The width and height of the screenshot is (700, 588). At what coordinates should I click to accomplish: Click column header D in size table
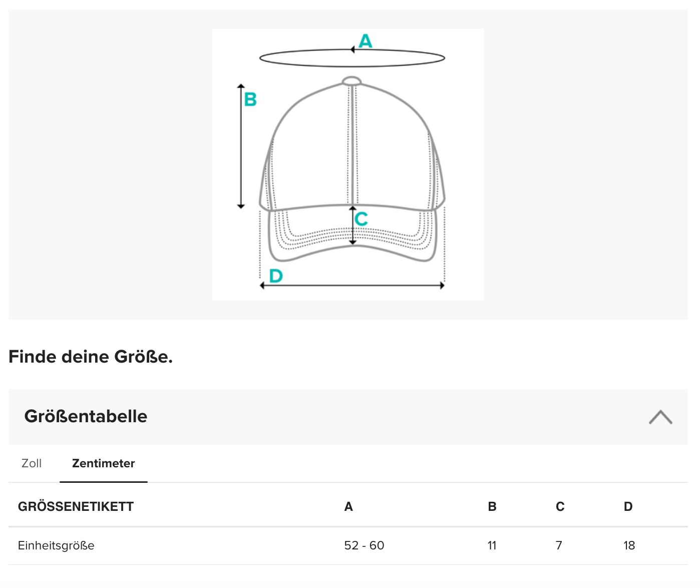click(628, 506)
